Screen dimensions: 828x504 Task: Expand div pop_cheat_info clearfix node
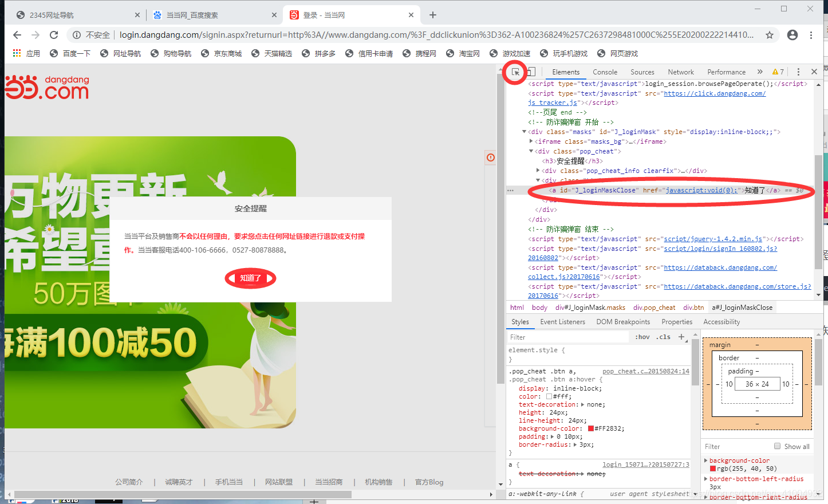click(x=538, y=171)
